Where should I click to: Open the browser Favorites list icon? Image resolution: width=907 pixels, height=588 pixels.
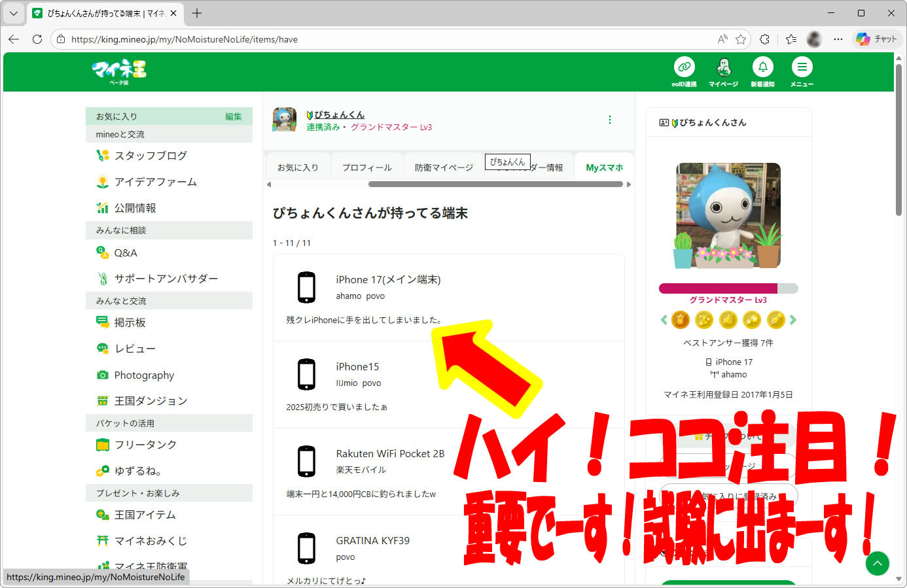(791, 39)
